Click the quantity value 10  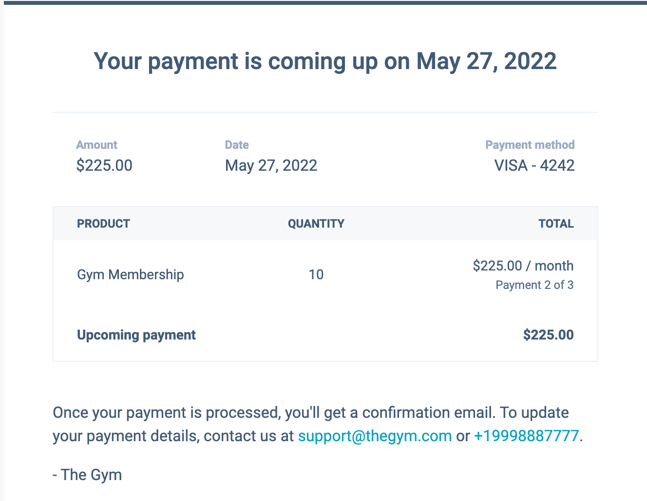pos(316,274)
